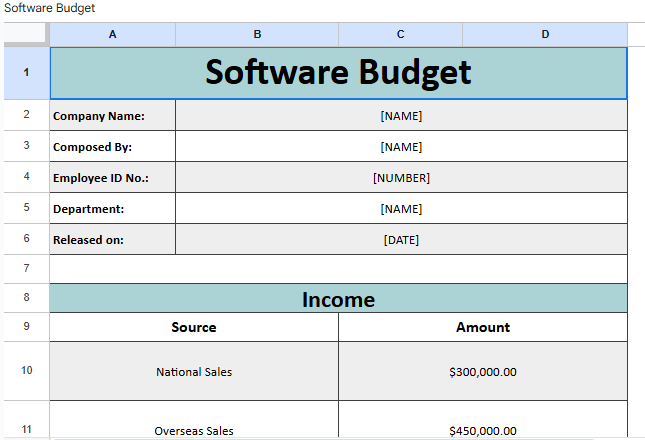
Task: Select column A header
Action: click(x=112, y=34)
